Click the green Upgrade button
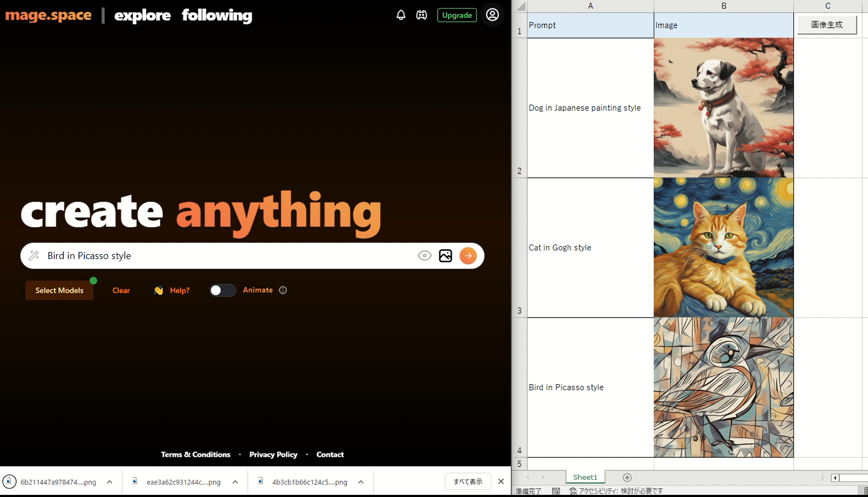 click(x=457, y=15)
